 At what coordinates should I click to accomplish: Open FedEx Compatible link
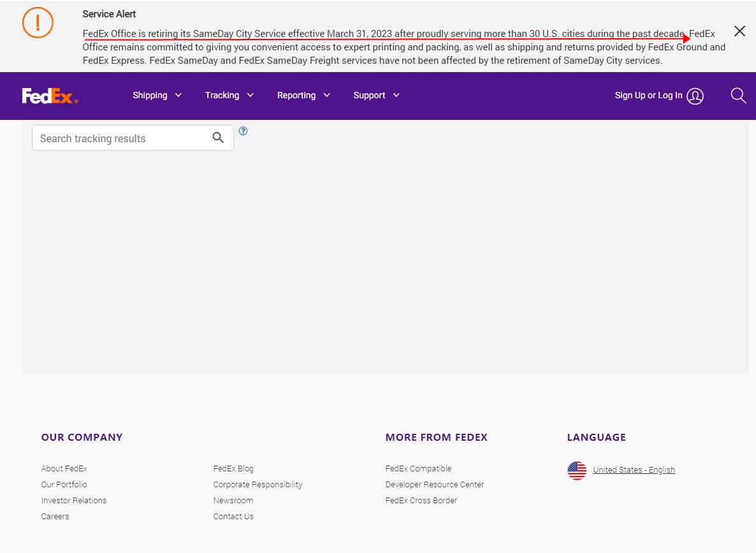(419, 469)
